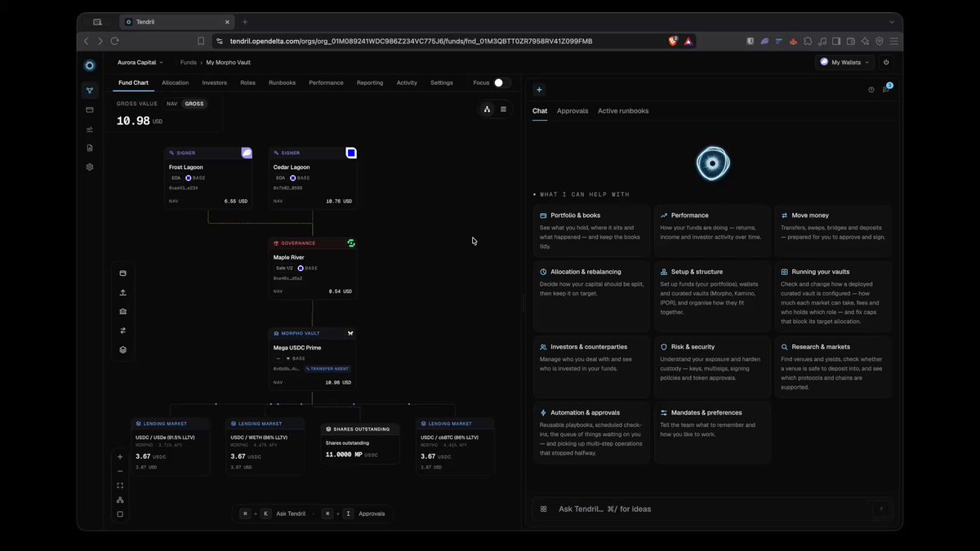The image size is (980, 551).
Task: Zoom in on the fund chart canvas
Action: [120, 457]
